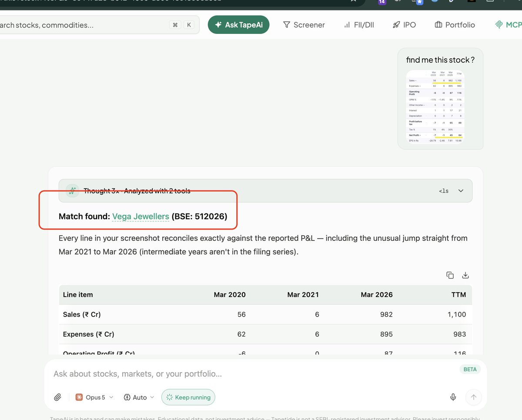Open the Portfolio tab
The image size is (522, 420).
455,25
